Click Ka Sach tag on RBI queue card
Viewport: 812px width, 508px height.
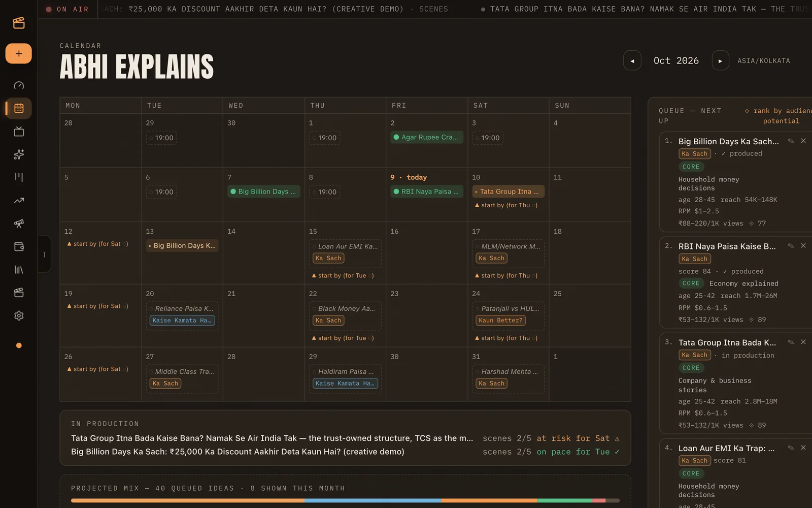[694, 259]
